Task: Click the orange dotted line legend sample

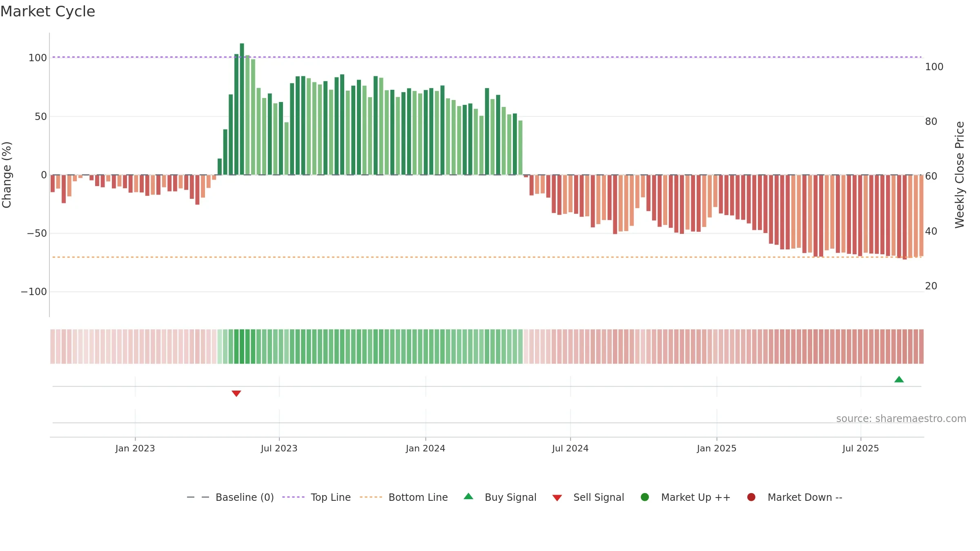Action: (371, 497)
